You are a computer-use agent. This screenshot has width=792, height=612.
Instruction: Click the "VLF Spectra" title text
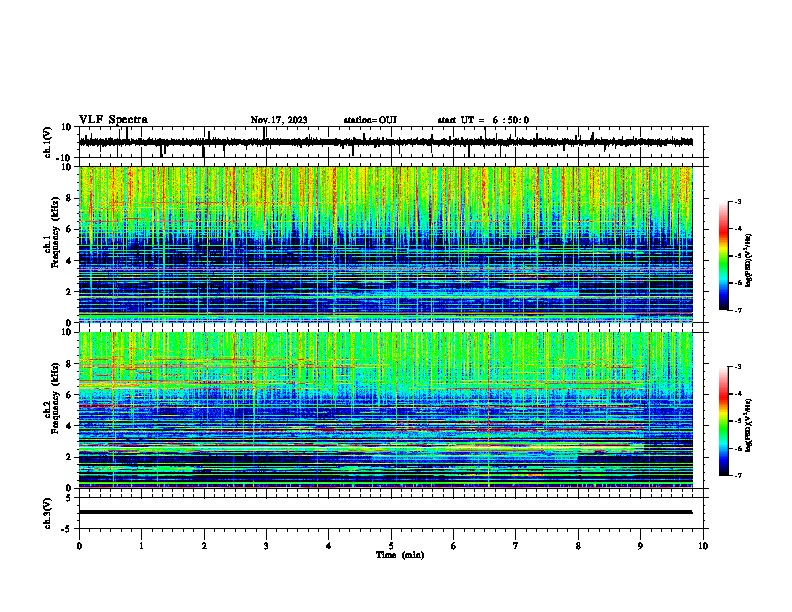[113, 120]
